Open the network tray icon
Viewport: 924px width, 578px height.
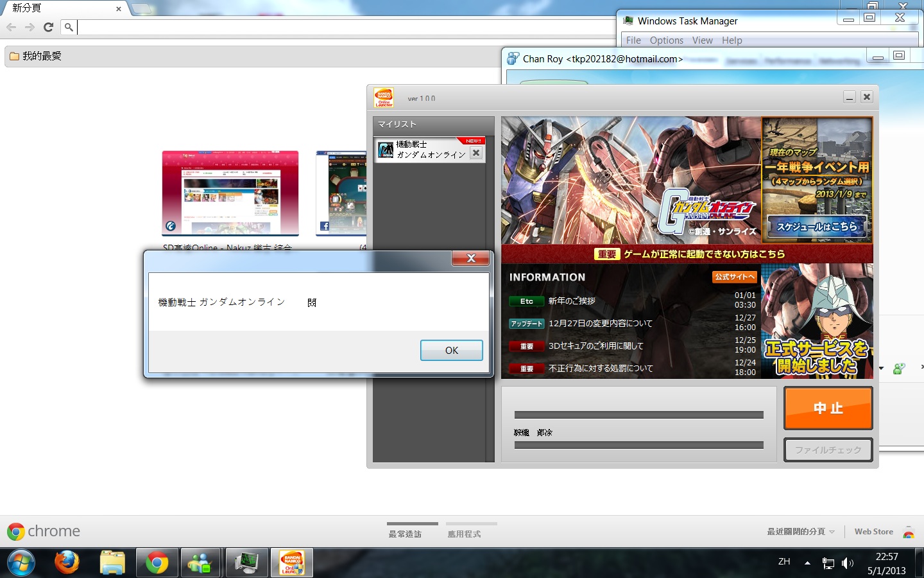[828, 563]
